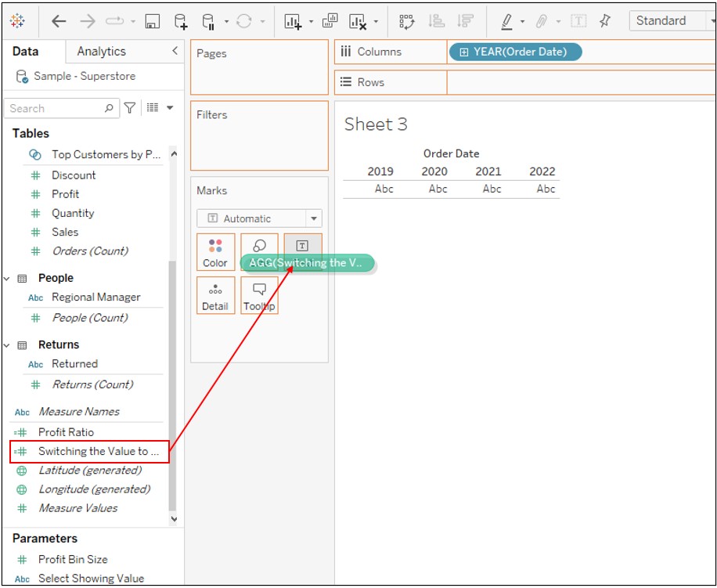Viewport: 717px width, 588px height.
Task: Click the New Worksheet icon
Action: 293,21
